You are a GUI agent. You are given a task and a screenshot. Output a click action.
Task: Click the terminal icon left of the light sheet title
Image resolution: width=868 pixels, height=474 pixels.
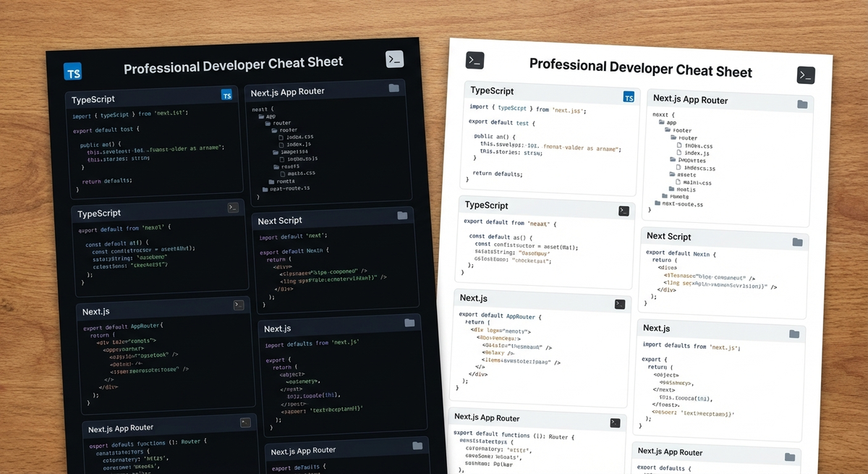475,61
